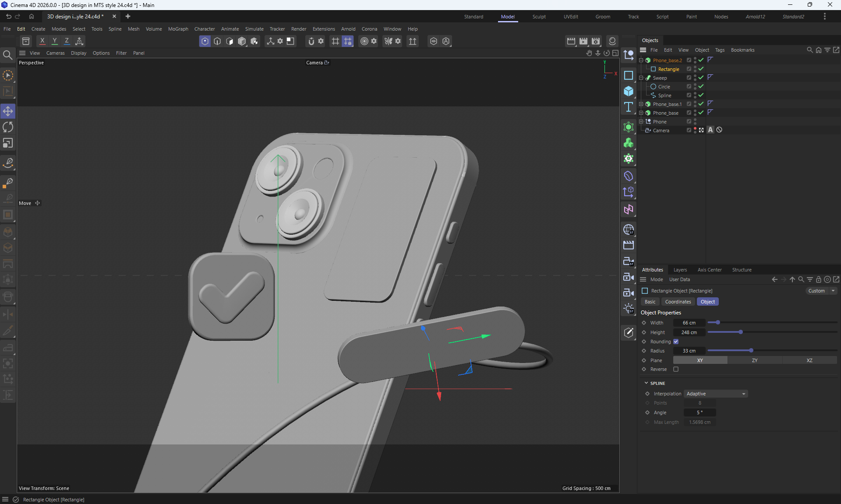
Task: Select the Scale tool
Action: click(x=8, y=143)
